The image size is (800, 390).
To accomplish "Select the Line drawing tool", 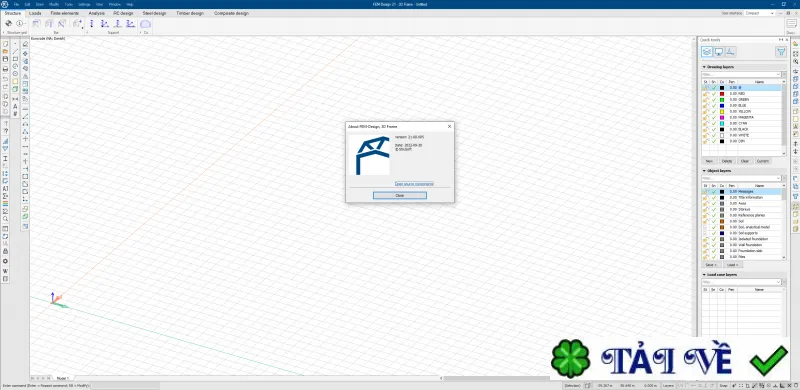I will (15, 52).
